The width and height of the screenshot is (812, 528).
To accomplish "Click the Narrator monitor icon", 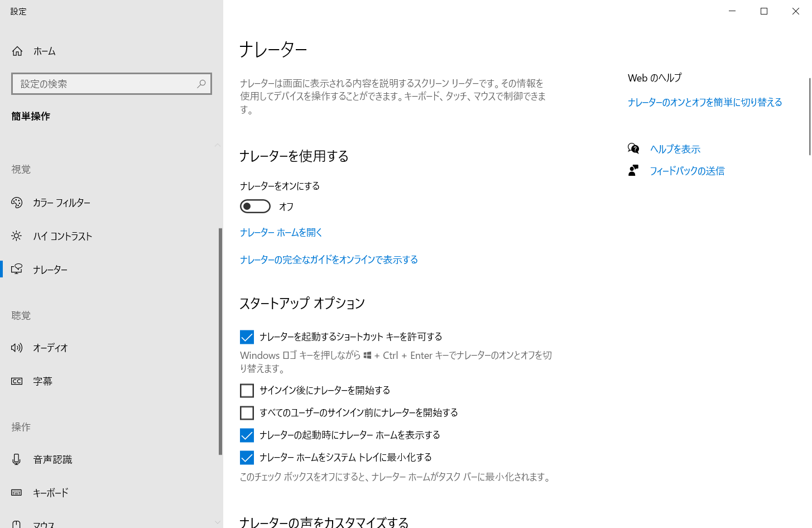I will click(17, 270).
